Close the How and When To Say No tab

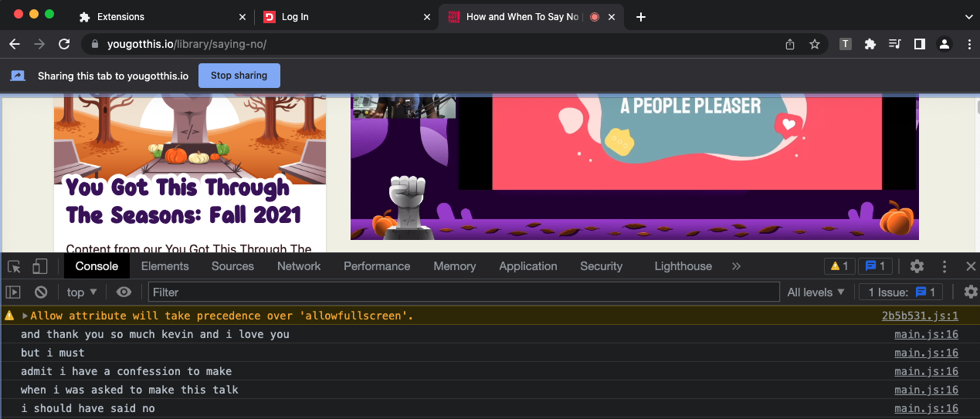(x=612, y=17)
